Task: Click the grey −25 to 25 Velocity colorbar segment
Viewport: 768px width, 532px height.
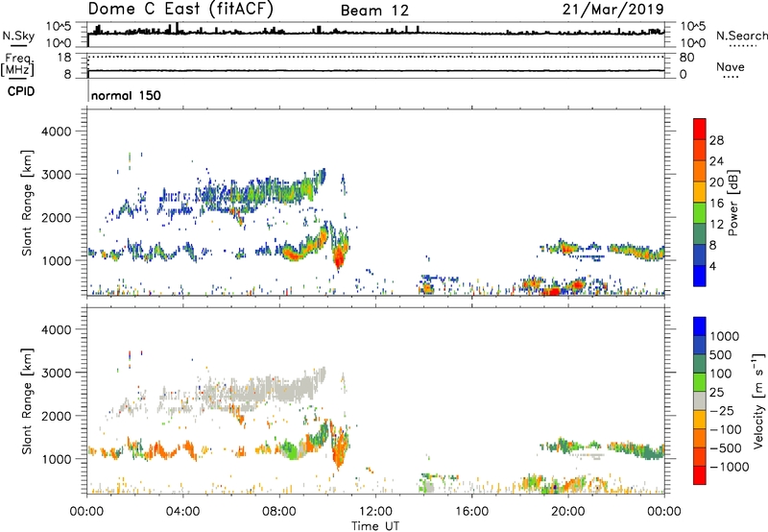Action: [700, 400]
